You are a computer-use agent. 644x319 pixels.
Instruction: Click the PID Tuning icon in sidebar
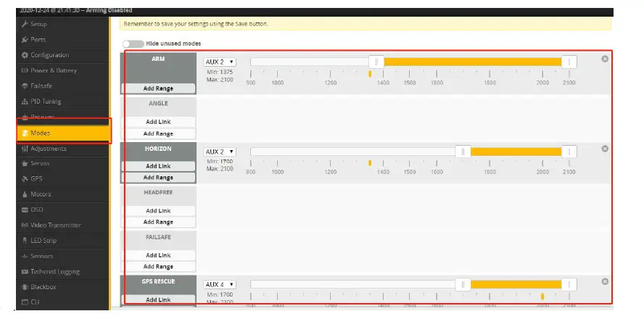coord(25,101)
